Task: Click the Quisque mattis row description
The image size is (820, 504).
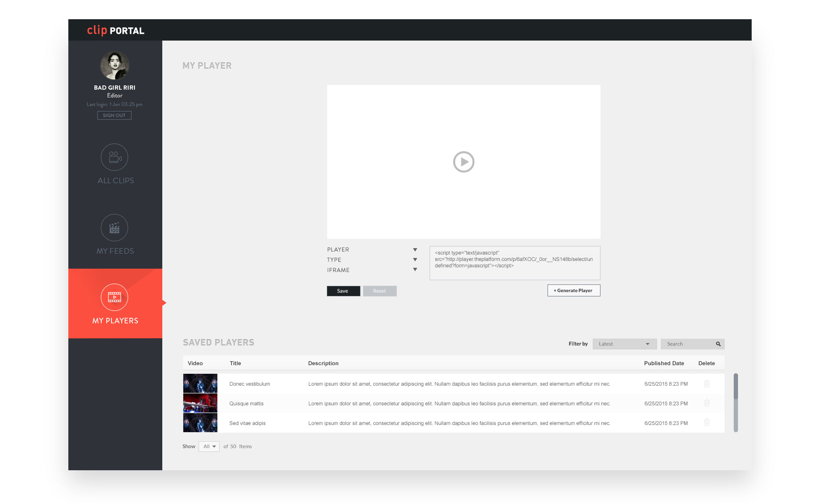Action: (459, 404)
